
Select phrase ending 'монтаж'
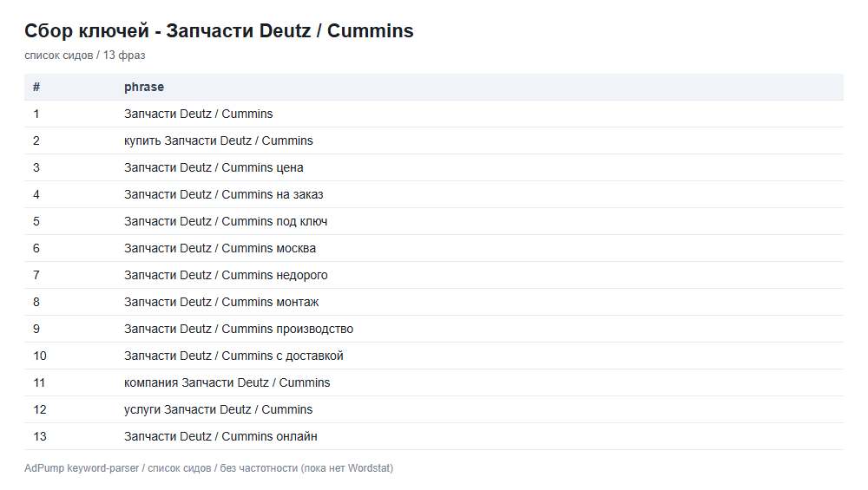(221, 302)
